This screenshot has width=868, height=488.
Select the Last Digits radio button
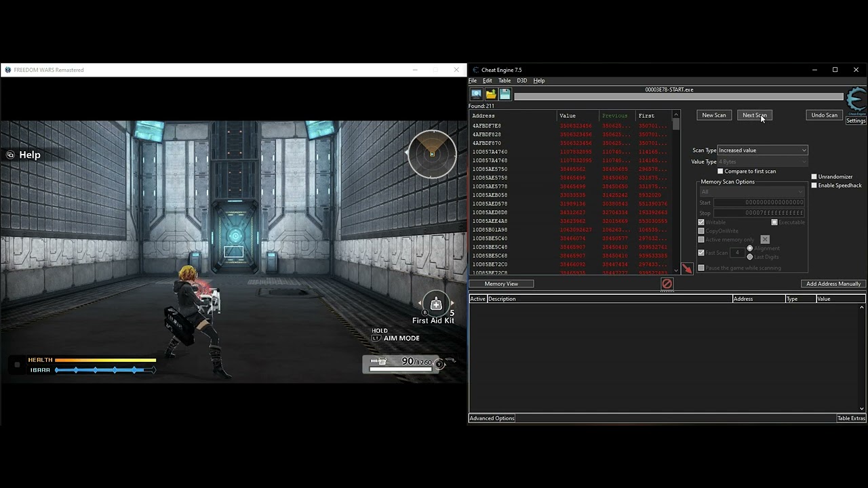[x=750, y=257]
